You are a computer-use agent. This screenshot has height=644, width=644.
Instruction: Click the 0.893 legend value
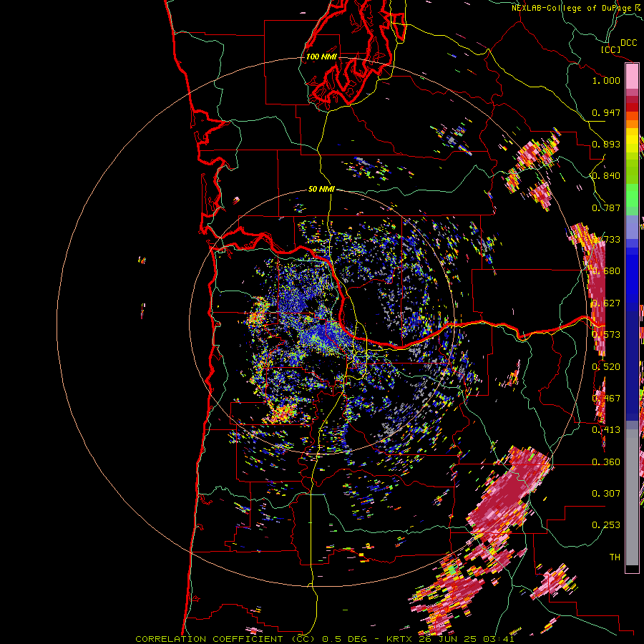coord(606,144)
